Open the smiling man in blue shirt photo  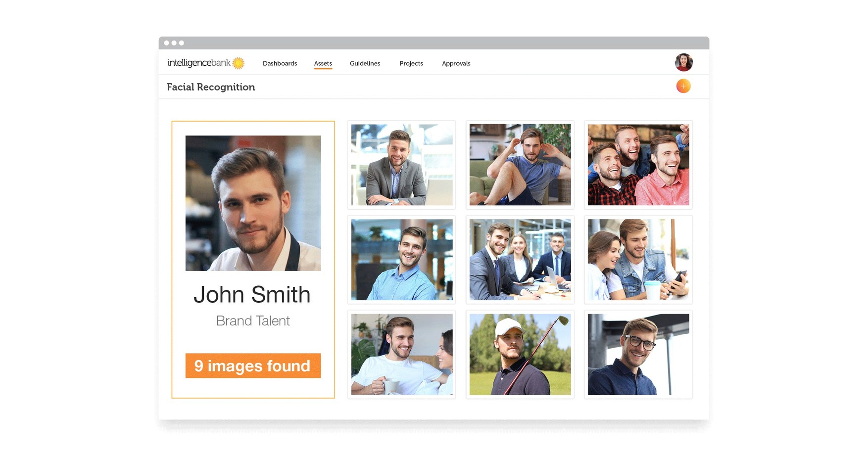[401, 260]
